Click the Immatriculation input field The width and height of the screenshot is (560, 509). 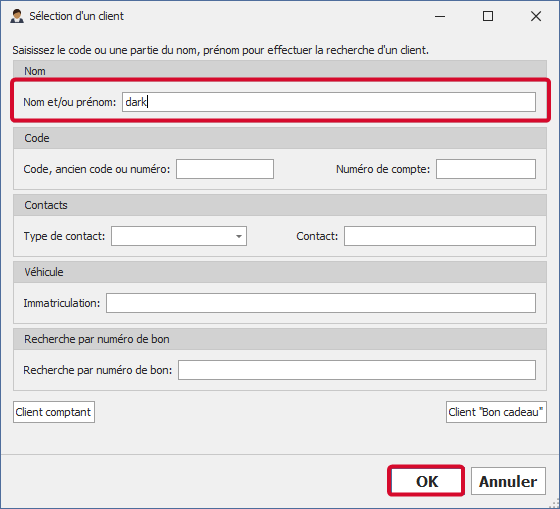(321, 303)
